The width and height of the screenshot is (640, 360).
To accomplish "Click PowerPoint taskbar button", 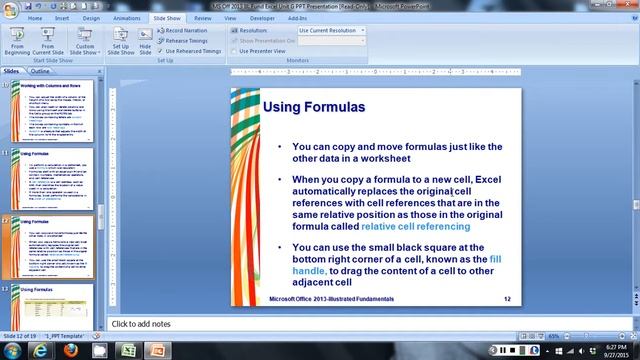I will click(x=158, y=351).
